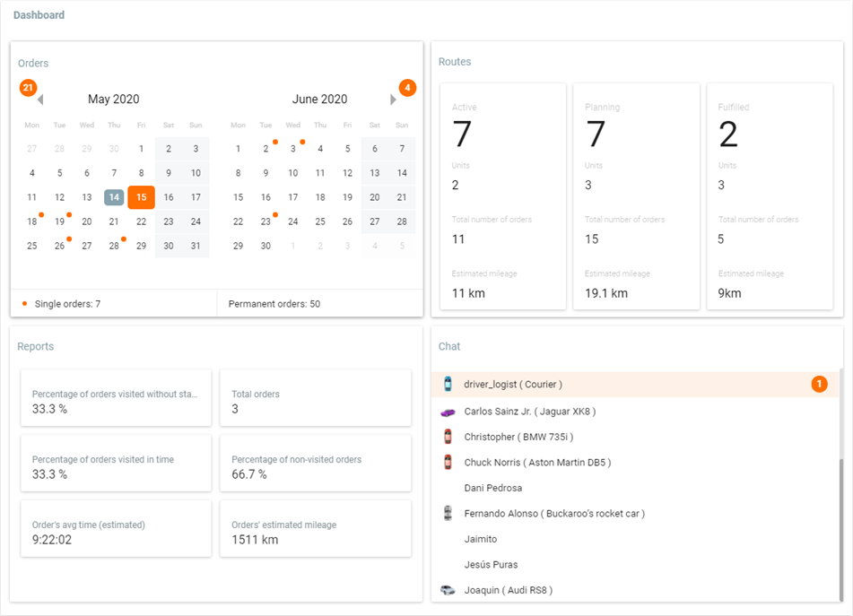Click the purple Jaguar XK8 car icon

[448, 412]
